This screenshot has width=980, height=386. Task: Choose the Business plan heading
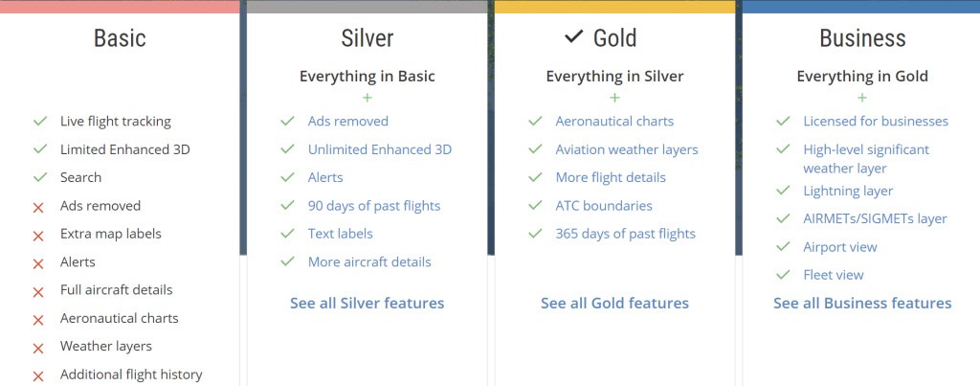862,38
